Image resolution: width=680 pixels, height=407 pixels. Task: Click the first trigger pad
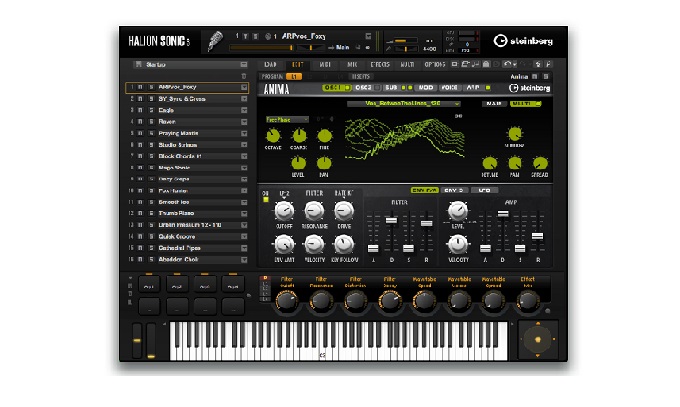coord(149,285)
